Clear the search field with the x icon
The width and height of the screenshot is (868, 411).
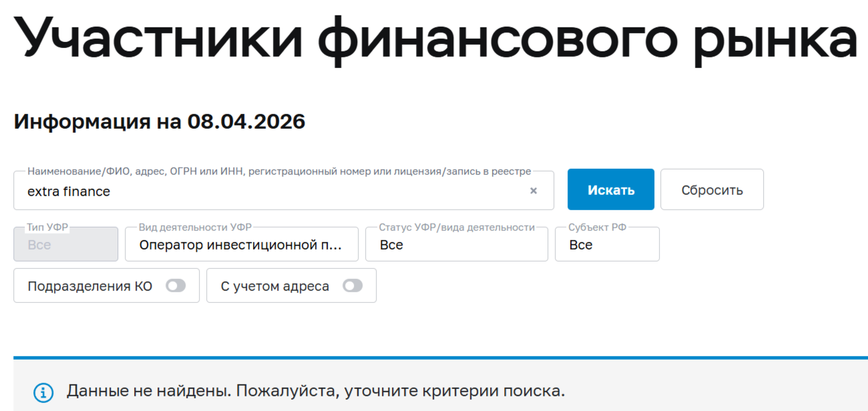click(x=533, y=191)
